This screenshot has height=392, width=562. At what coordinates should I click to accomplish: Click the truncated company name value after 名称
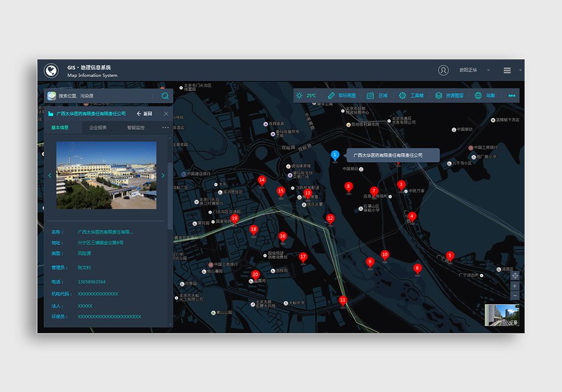point(105,232)
